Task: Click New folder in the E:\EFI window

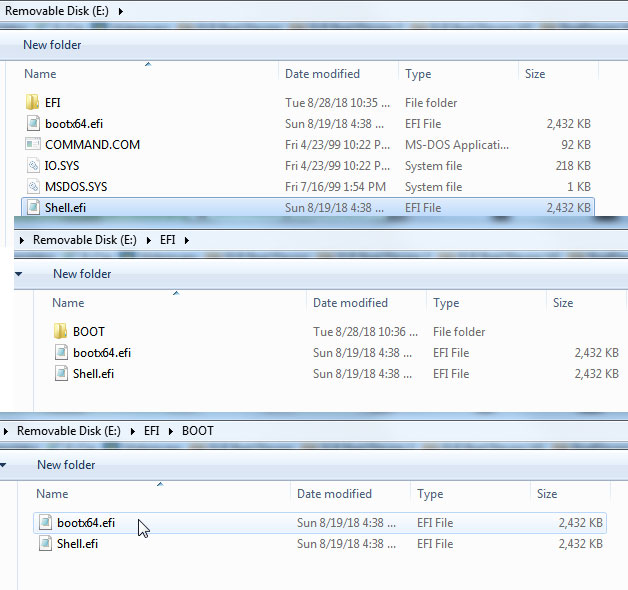Action: click(x=82, y=274)
